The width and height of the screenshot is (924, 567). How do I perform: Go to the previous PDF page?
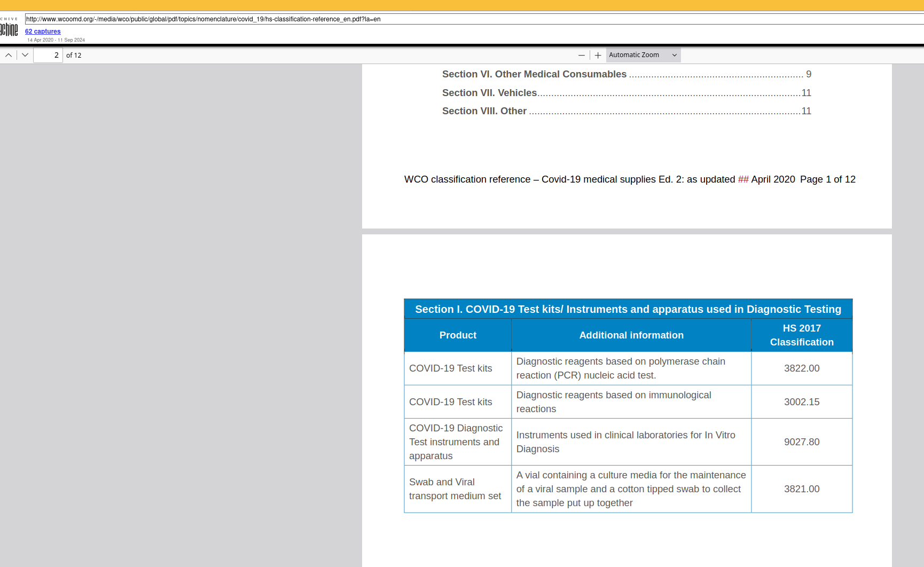tap(9, 55)
